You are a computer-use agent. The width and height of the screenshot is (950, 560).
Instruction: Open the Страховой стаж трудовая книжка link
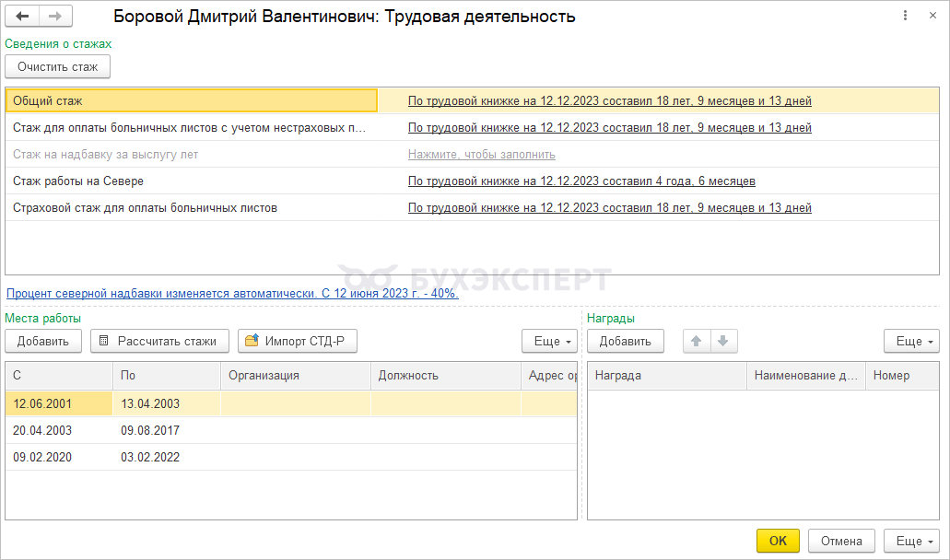609,207
